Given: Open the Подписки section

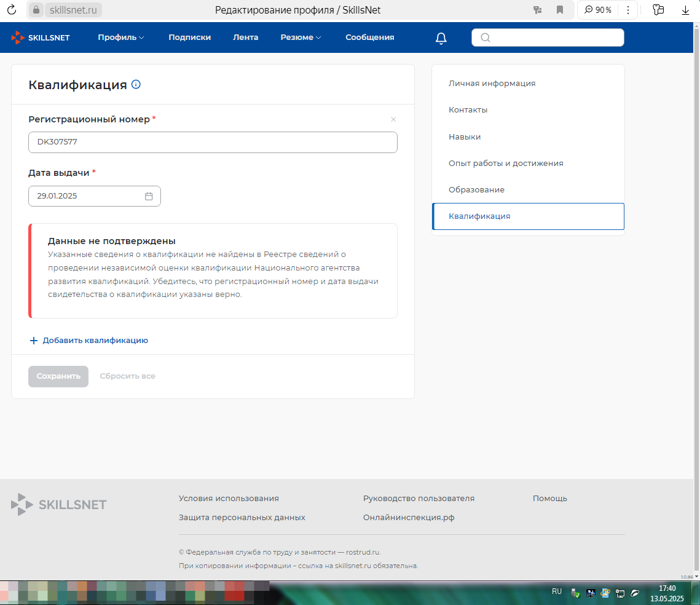Looking at the screenshot, I should click(x=190, y=38).
